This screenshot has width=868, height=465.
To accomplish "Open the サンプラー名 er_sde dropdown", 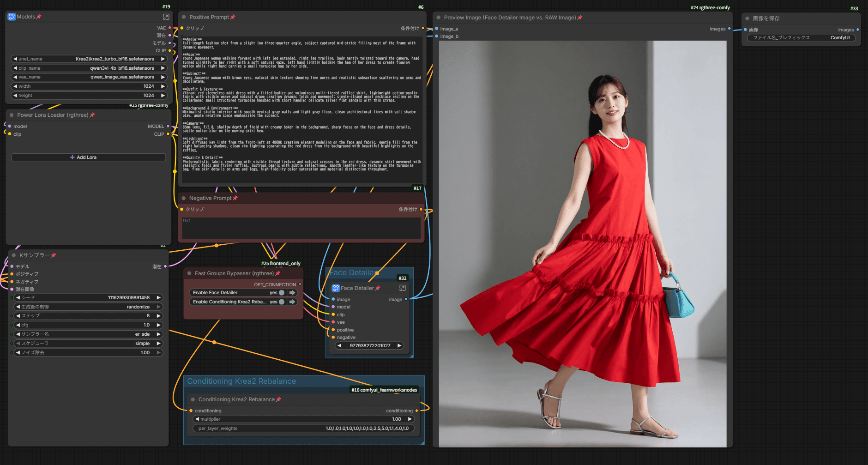I will (89, 334).
